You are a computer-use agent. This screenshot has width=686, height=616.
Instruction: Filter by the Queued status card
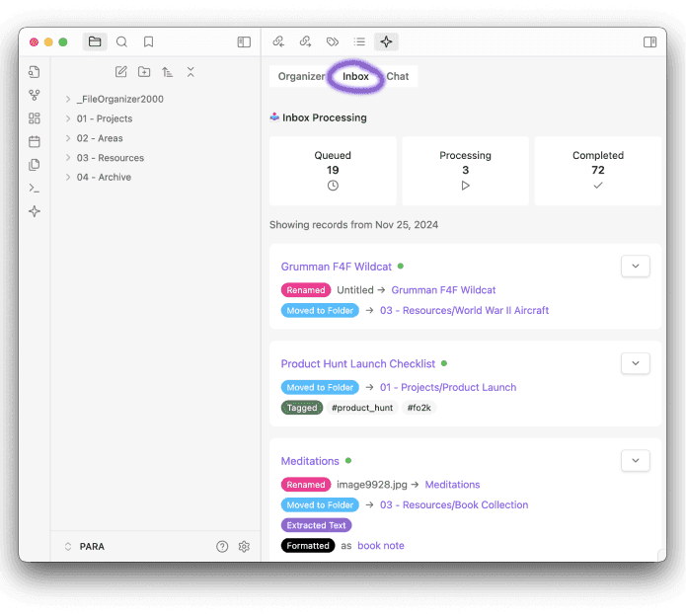pyautogui.click(x=333, y=171)
